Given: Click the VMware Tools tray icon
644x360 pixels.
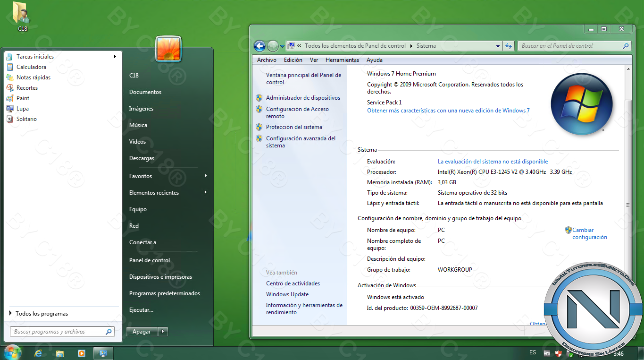Looking at the screenshot, I should (x=547, y=353).
